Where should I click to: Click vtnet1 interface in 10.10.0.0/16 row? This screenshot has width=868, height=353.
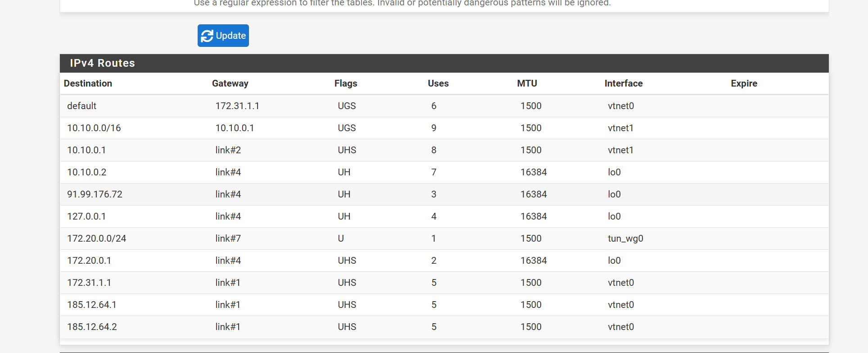(620, 128)
